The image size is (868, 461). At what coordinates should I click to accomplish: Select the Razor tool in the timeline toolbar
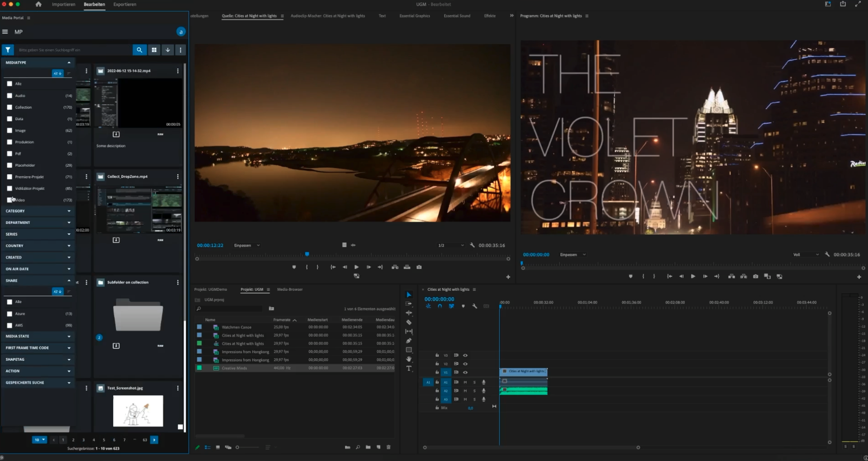(x=409, y=322)
